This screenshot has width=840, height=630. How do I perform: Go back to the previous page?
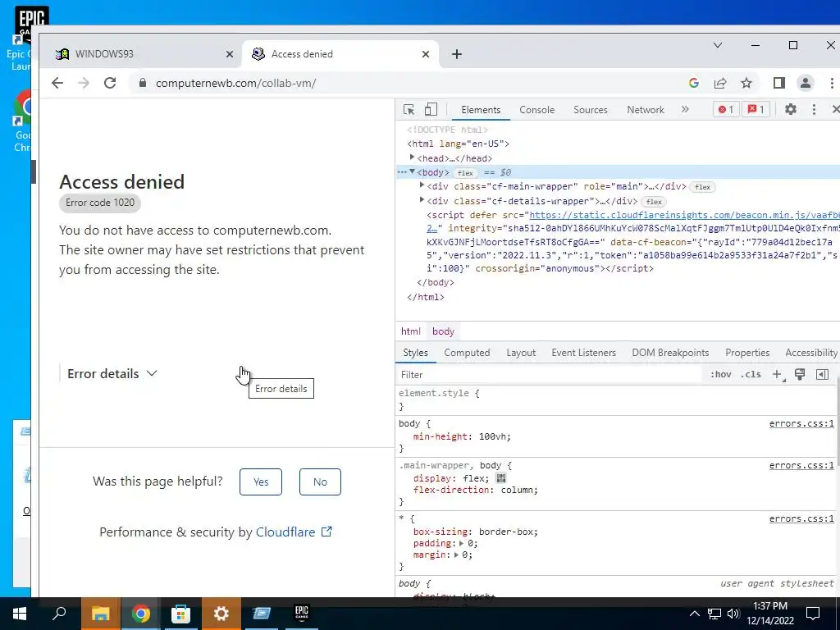[x=57, y=83]
